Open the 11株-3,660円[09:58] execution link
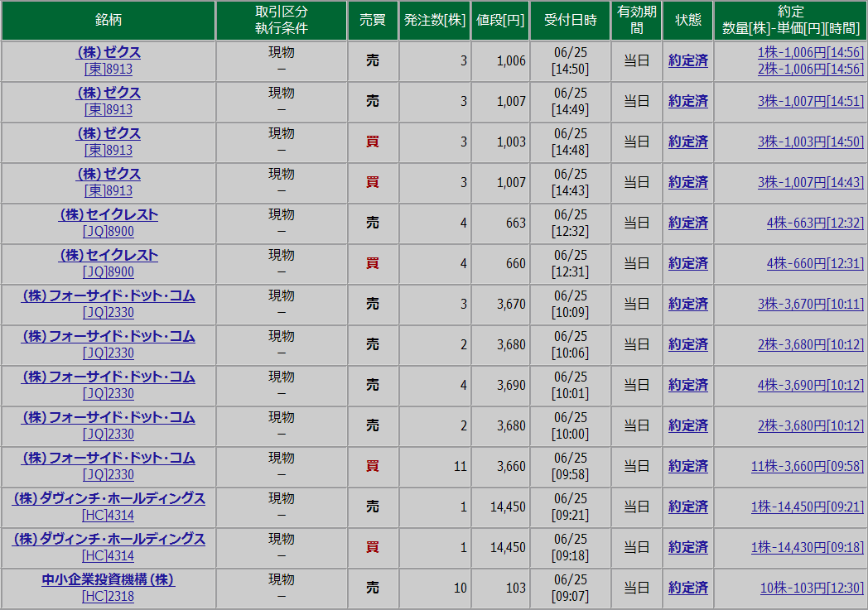This screenshot has height=610, width=868. coord(807,466)
